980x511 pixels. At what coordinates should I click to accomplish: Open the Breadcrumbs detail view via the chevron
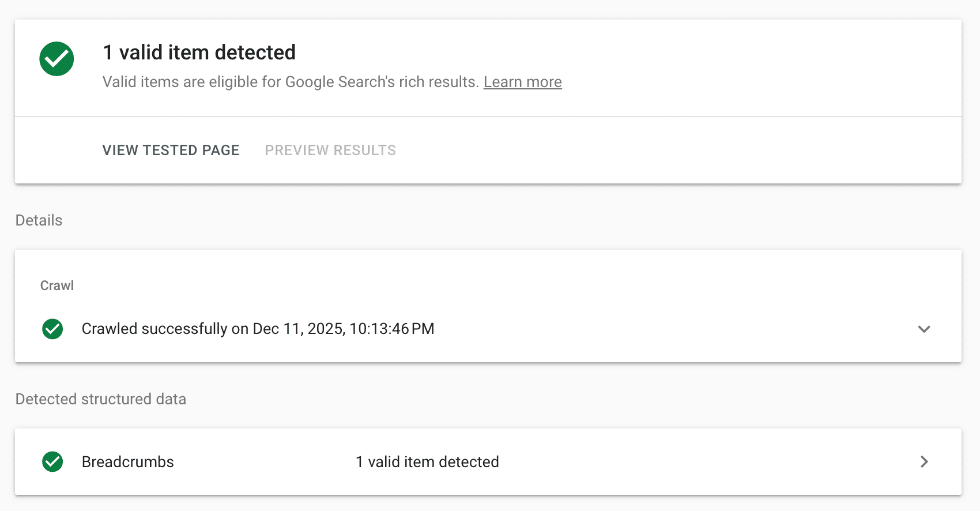click(x=924, y=461)
